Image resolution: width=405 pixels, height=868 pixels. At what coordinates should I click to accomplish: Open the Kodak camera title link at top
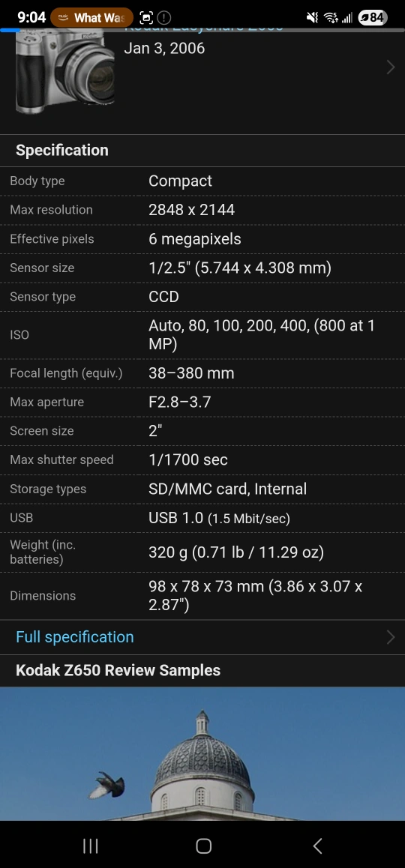pyautogui.click(x=203, y=28)
